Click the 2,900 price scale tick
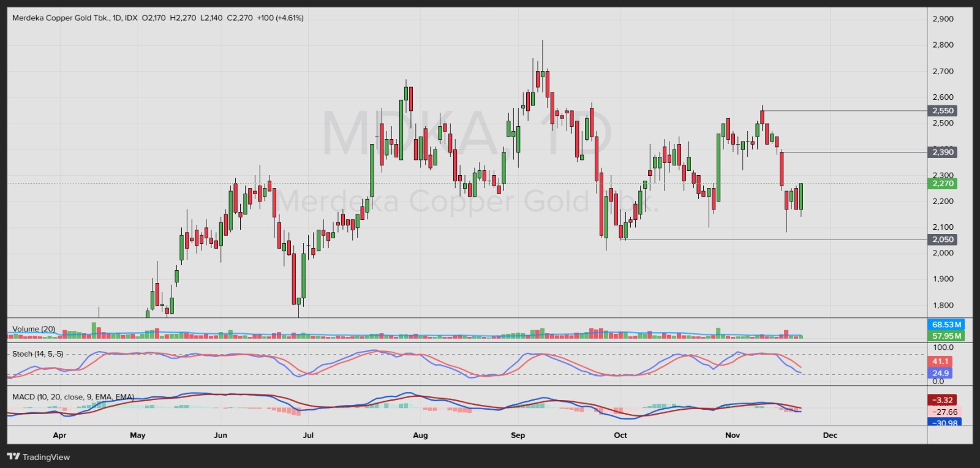980x468 pixels. (x=943, y=19)
